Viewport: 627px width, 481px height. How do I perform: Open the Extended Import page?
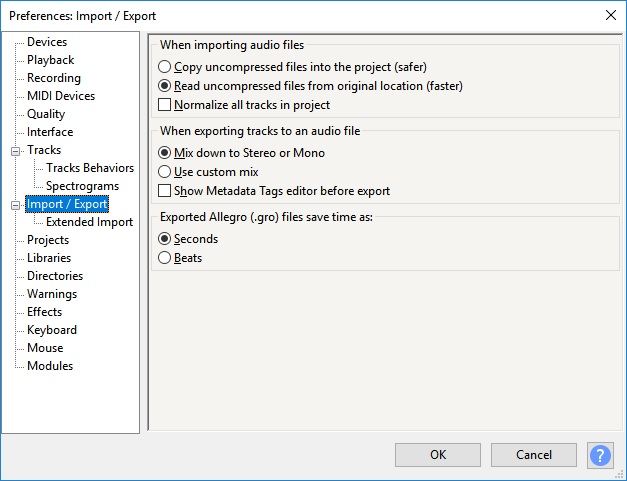(x=89, y=222)
